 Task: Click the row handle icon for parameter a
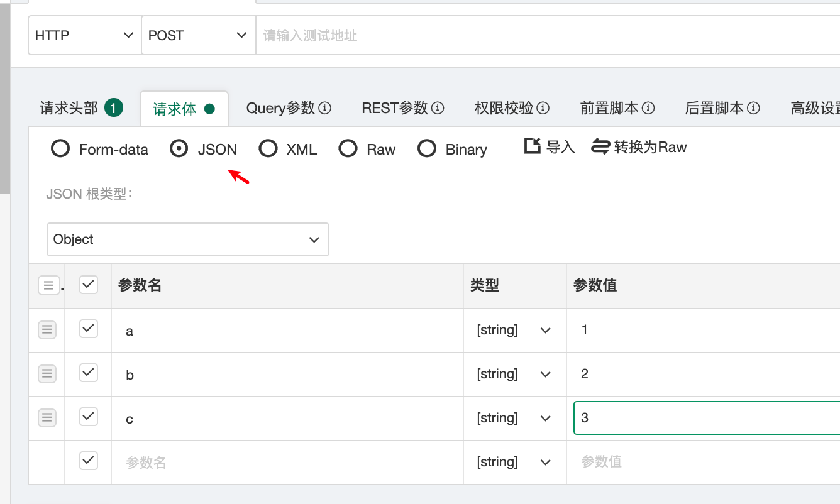47,329
